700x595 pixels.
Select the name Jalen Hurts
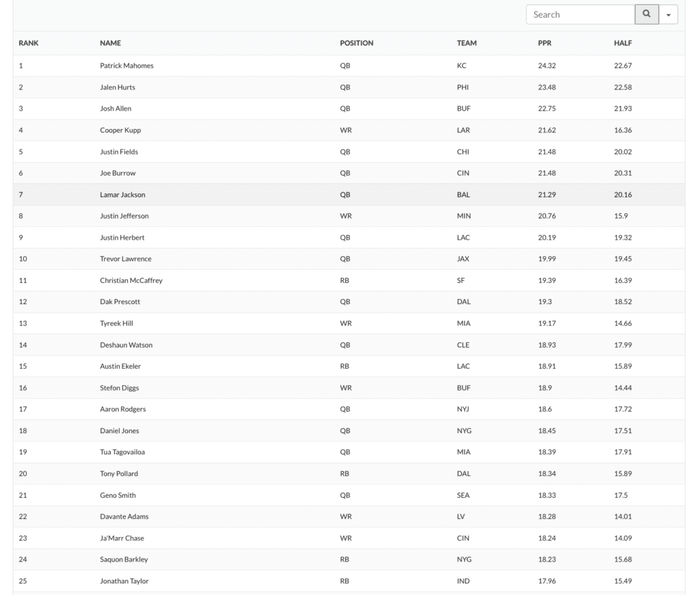point(118,87)
